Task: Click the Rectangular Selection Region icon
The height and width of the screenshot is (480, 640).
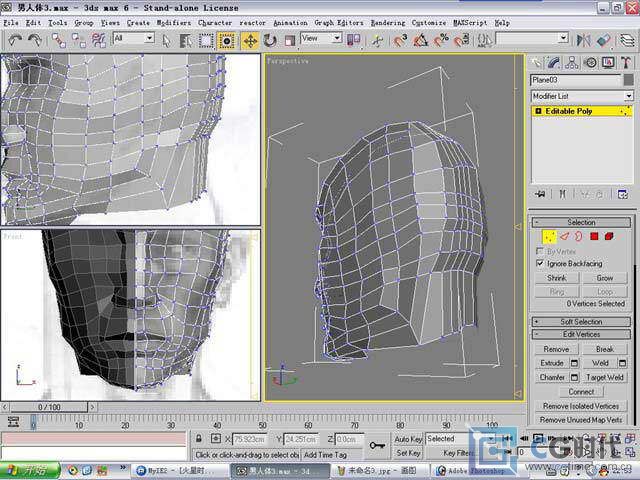Action: pos(206,40)
